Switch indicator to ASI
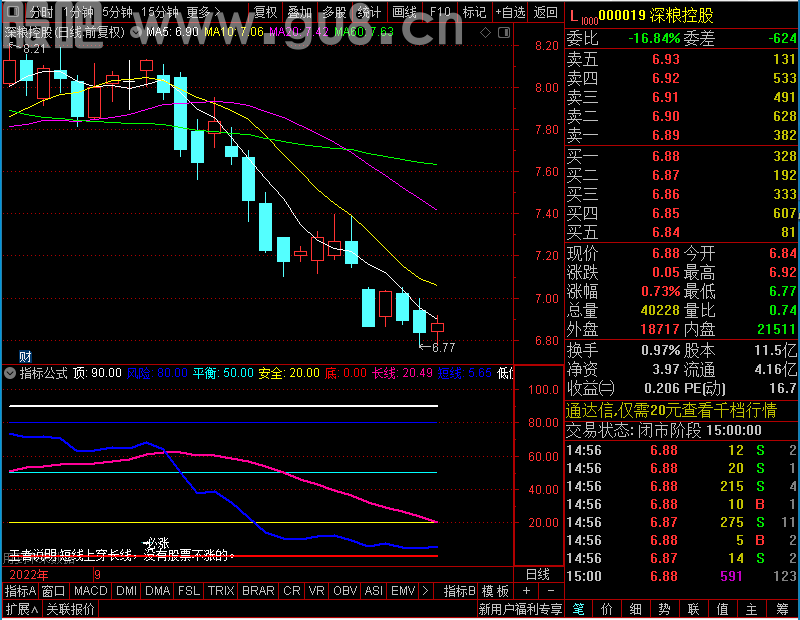The height and width of the screenshot is (620, 800). (373, 591)
